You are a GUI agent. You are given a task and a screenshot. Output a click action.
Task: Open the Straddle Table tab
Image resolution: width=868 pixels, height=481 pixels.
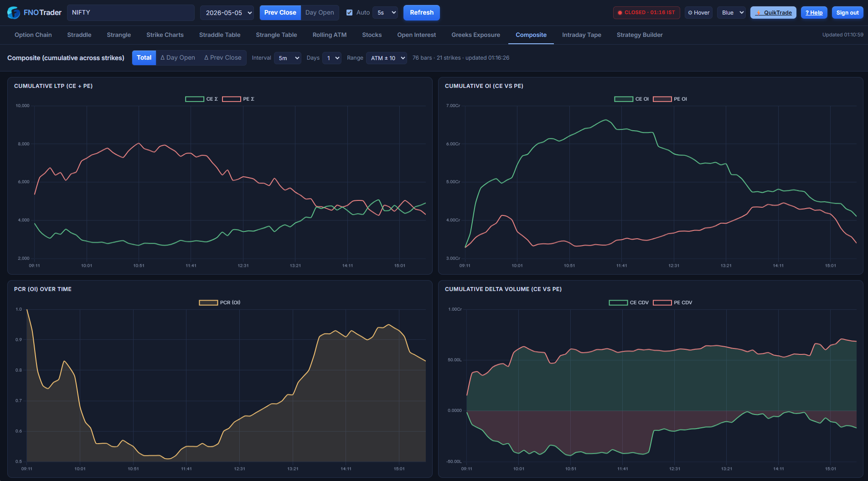click(x=220, y=35)
